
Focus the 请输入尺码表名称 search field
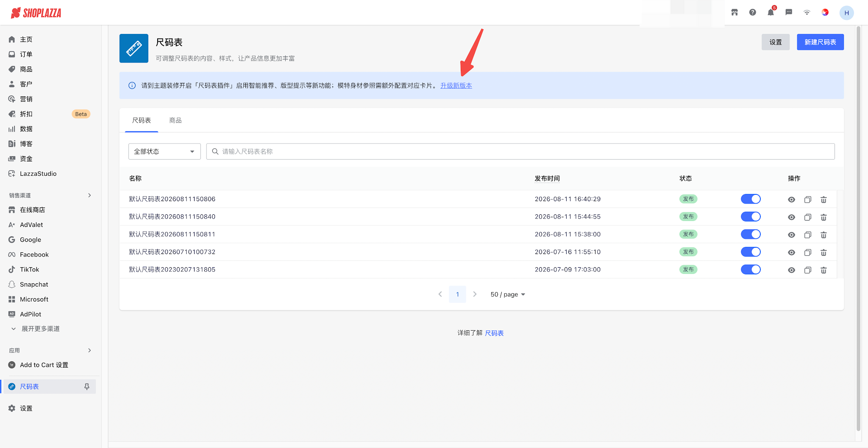pyautogui.click(x=520, y=152)
